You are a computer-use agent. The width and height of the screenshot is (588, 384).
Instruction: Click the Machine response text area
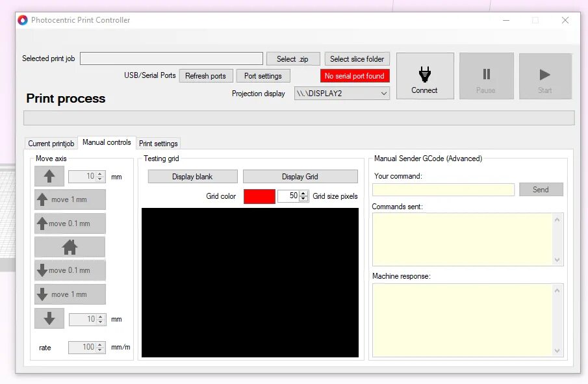(468, 320)
